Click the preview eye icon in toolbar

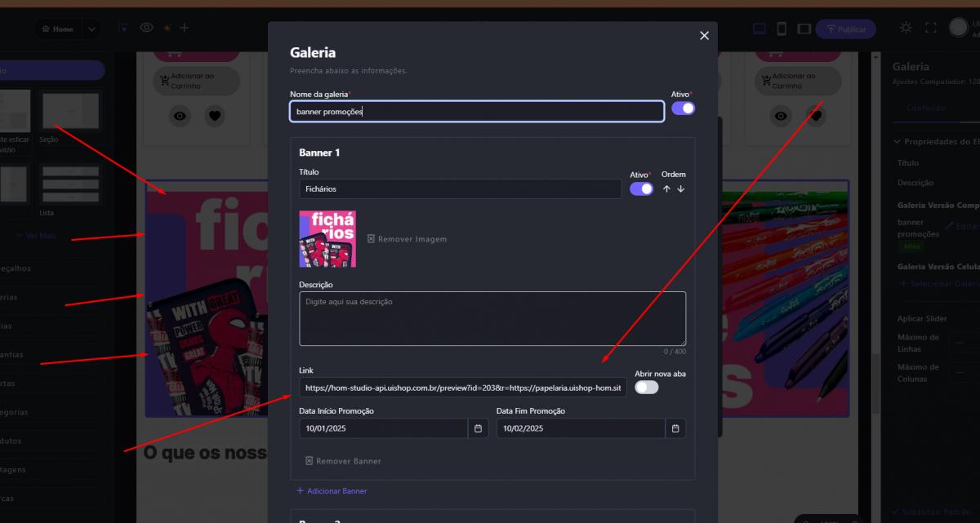pyautogui.click(x=146, y=28)
